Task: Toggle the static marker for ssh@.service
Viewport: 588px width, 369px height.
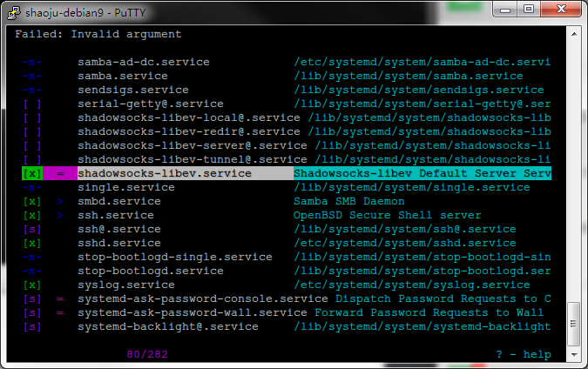Action: (x=32, y=229)
